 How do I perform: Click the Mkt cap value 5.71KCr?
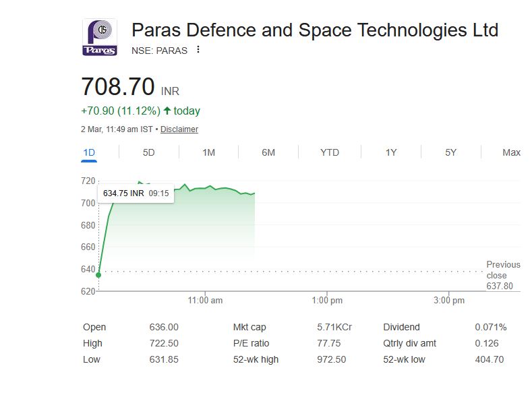pos(334,327)
